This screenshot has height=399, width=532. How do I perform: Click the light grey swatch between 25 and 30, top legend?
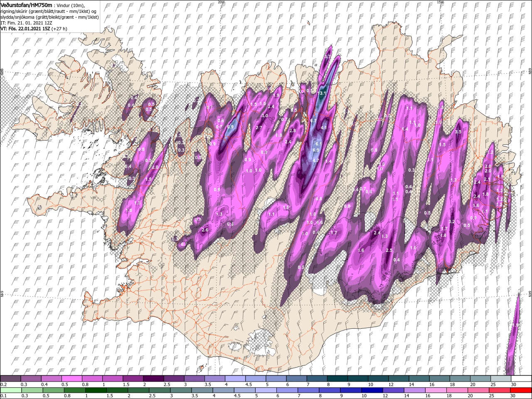pyautogui.click(x=500, y=379)
